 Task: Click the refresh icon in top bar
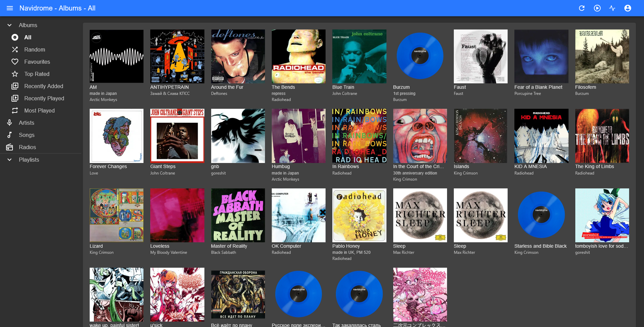coord(582,8)
